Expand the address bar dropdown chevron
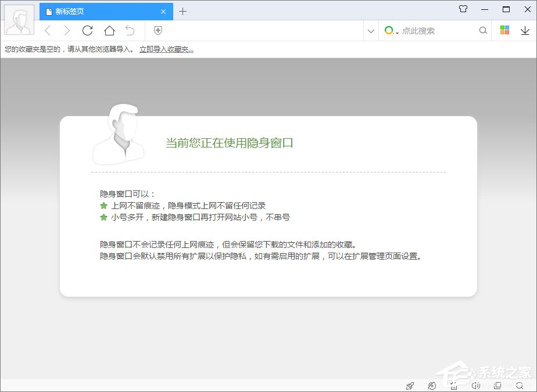 (x=371, y=30)
